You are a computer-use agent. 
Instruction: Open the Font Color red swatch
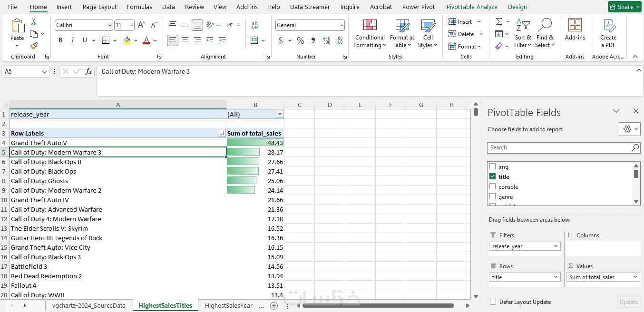pos(146,40)
